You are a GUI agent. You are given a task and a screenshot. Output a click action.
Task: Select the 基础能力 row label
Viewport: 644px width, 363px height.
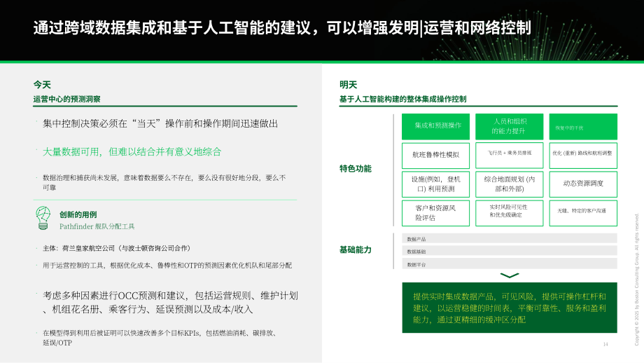[356, 249]
